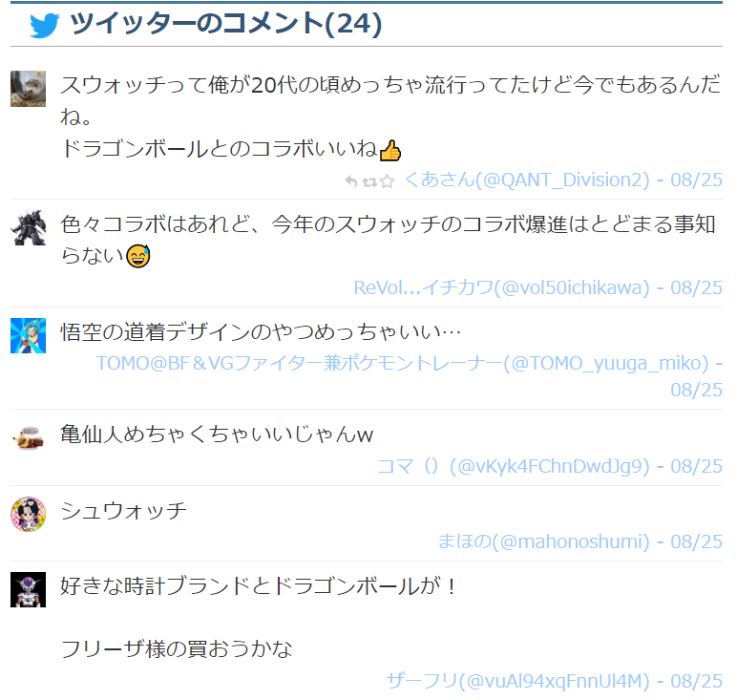
Task: Open the hedgehog avatar of くあさん
Action: point(29,89)
